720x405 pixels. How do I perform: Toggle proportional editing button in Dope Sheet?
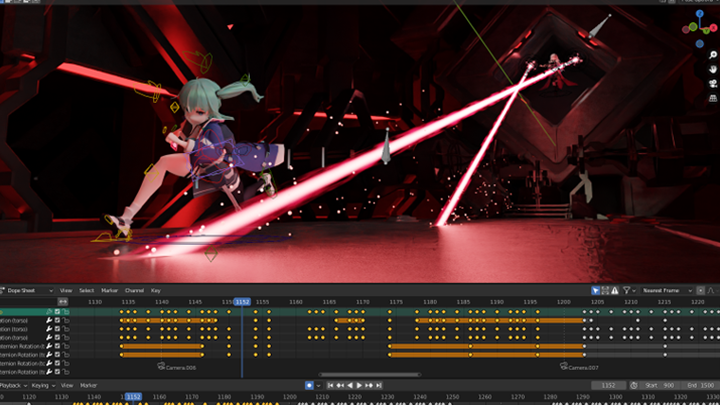click(x=700, y=291)
